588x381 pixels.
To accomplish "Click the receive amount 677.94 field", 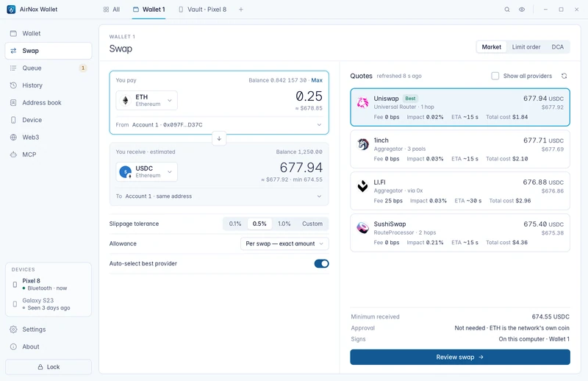I will (x=301, y=168).
